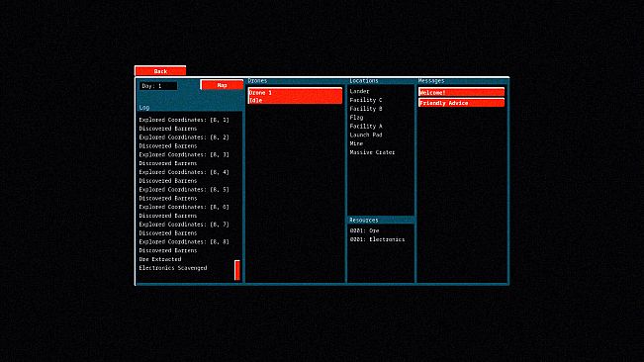This screenshot has width=644, height=362.
Task: Choose the Massive Crater location
Action: pos(372,152)
